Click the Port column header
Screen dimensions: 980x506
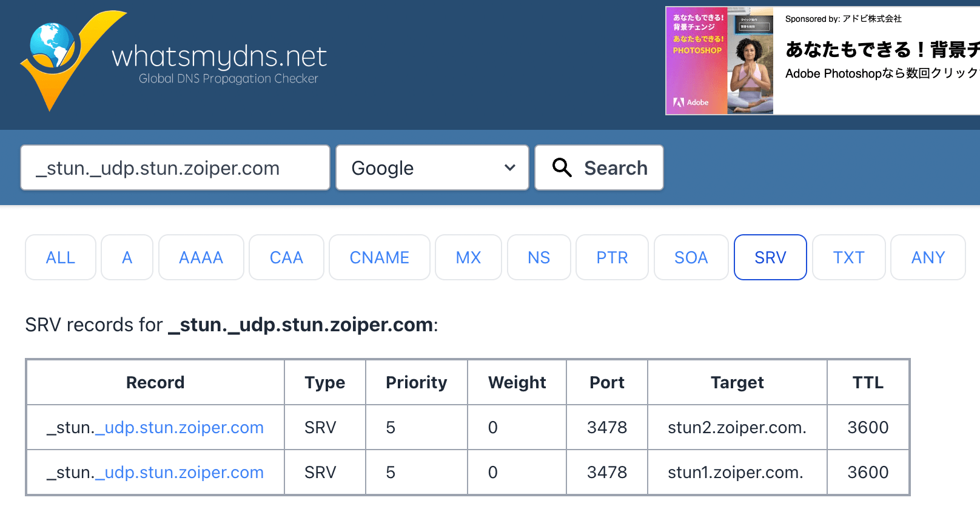coord(607,382)
